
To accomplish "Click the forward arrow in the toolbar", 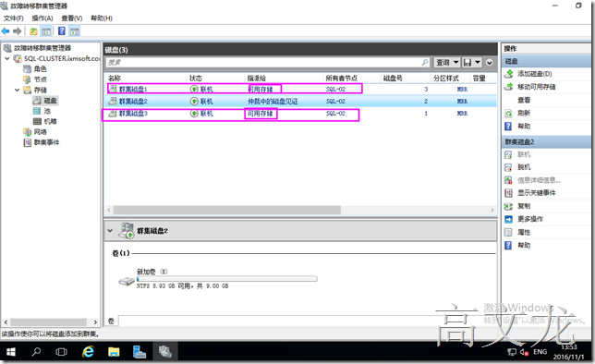I will pos(17,31).
